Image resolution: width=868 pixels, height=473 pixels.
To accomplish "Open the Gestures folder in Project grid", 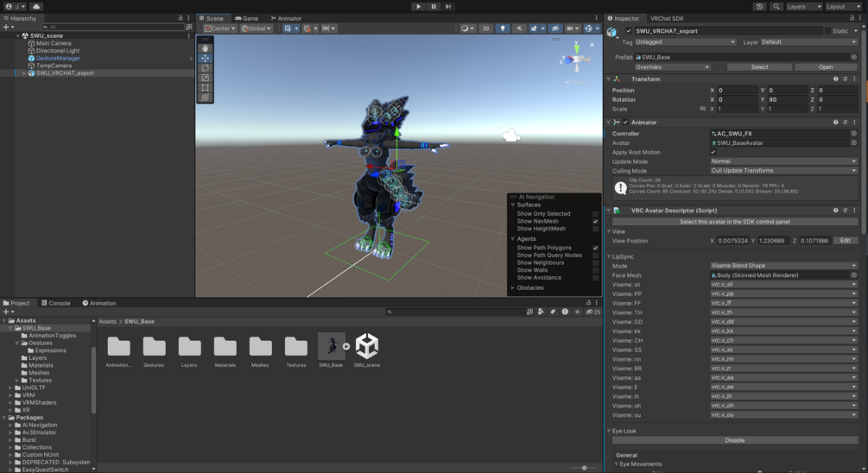I will 154,351.
